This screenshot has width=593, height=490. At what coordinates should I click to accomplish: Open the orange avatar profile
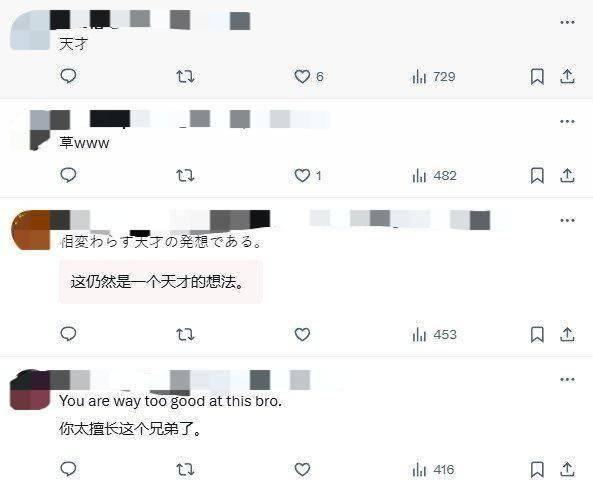point(30,230)
